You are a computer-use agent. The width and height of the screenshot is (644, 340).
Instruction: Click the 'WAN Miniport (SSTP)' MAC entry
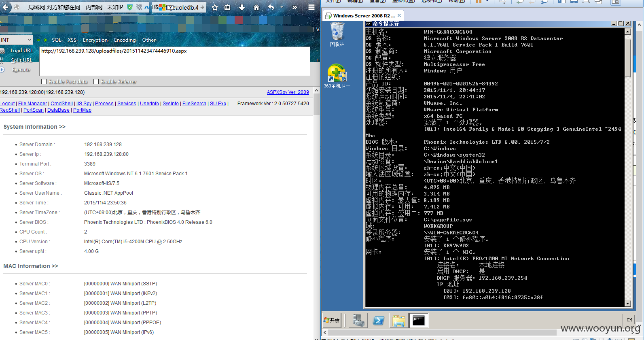coord(121,284)
